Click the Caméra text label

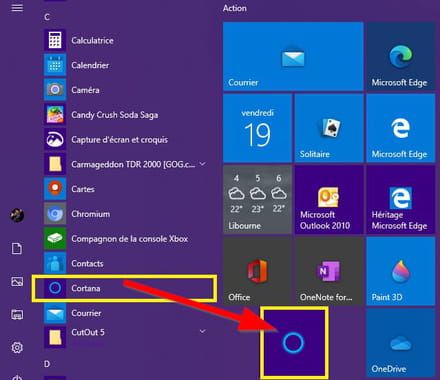pos(85,90)
